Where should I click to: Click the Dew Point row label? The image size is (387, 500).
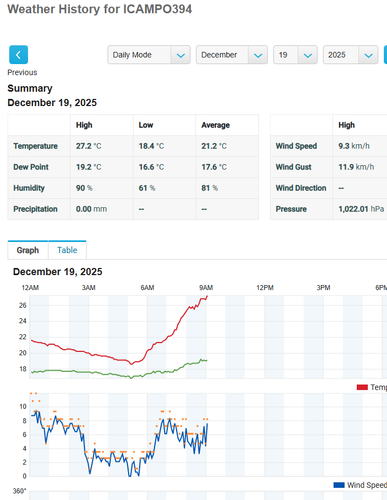coord(31,167)
